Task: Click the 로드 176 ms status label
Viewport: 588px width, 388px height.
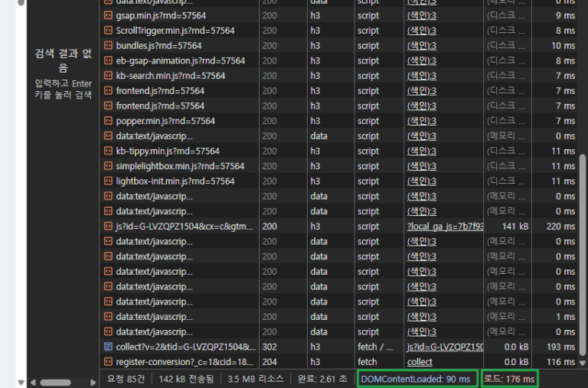Action: tap(509, 378)
